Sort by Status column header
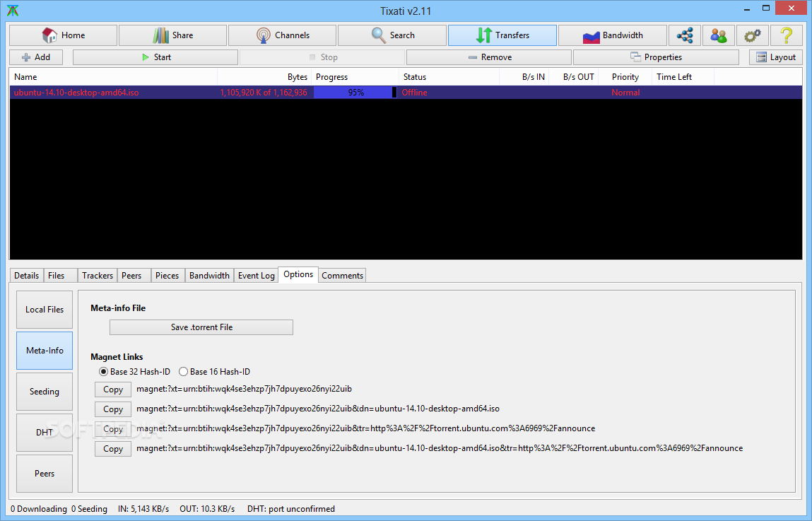 [x=449, y=76]
